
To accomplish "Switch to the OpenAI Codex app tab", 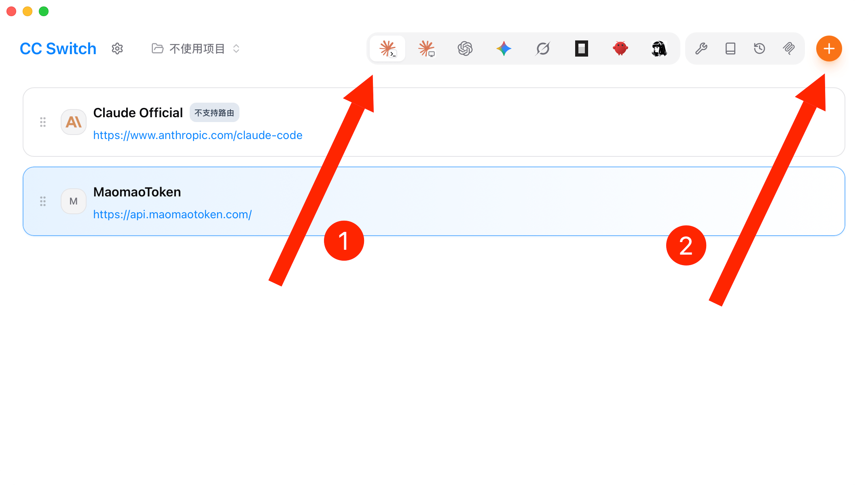I will (465, 49).
